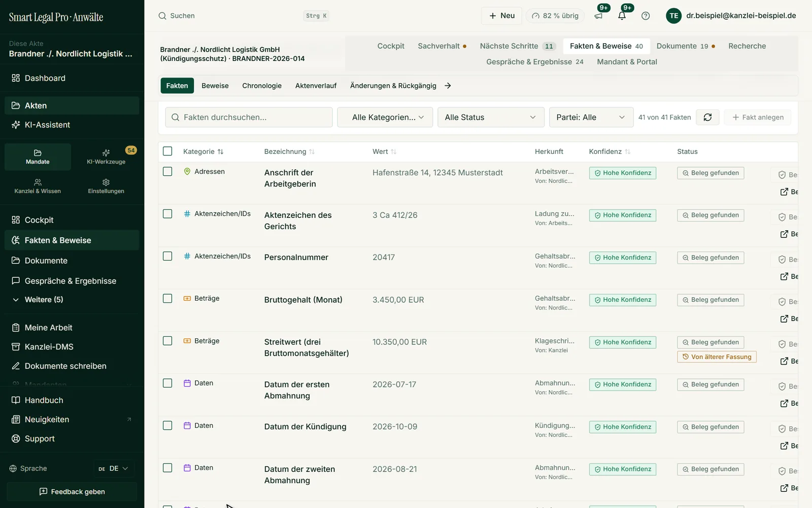Select checkbox for Bruttogehalt (Monat) row
The width and height of the screenshot is (812, 508).
(x=167, y=298)
